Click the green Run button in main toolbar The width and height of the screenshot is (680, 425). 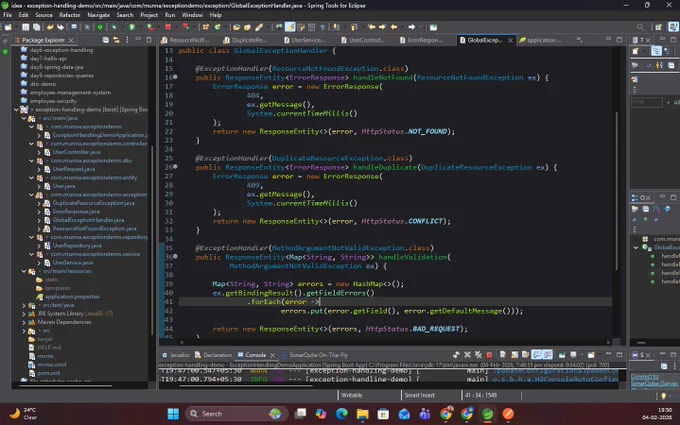coord(132,27)
